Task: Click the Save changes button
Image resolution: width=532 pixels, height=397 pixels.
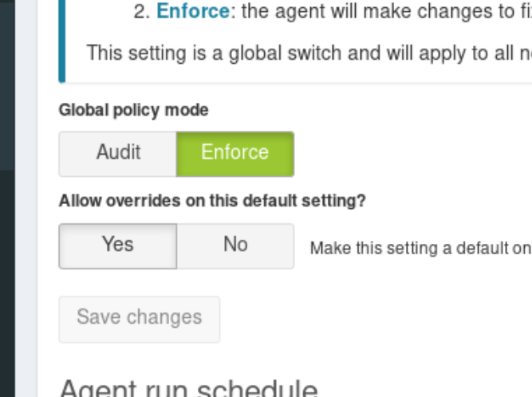Action: pos(140,320)
